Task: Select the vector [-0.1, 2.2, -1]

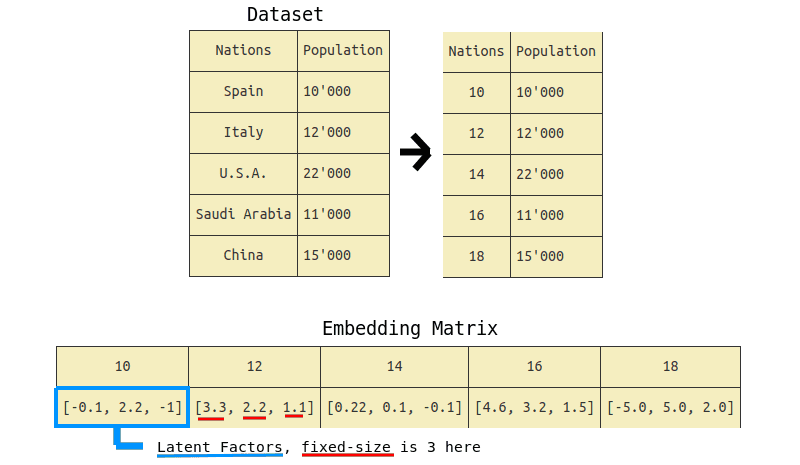Action: pos(122,407)
